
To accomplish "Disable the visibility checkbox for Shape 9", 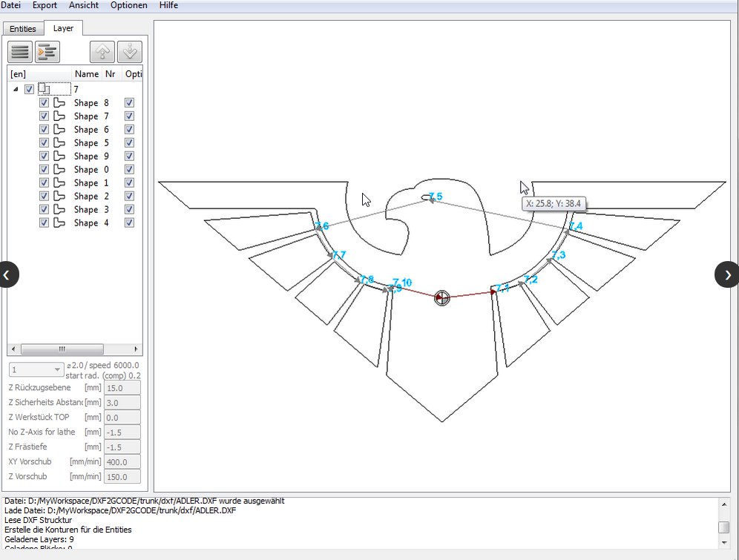I will (44, 156).
